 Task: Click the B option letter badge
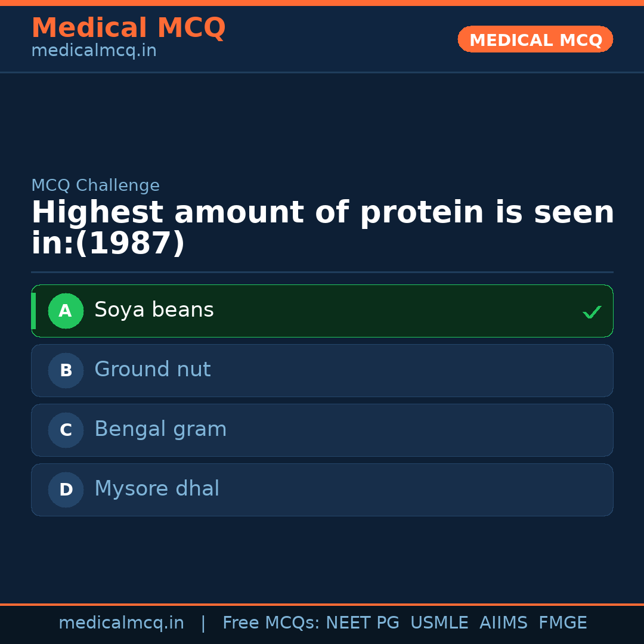tap(66, 370)
